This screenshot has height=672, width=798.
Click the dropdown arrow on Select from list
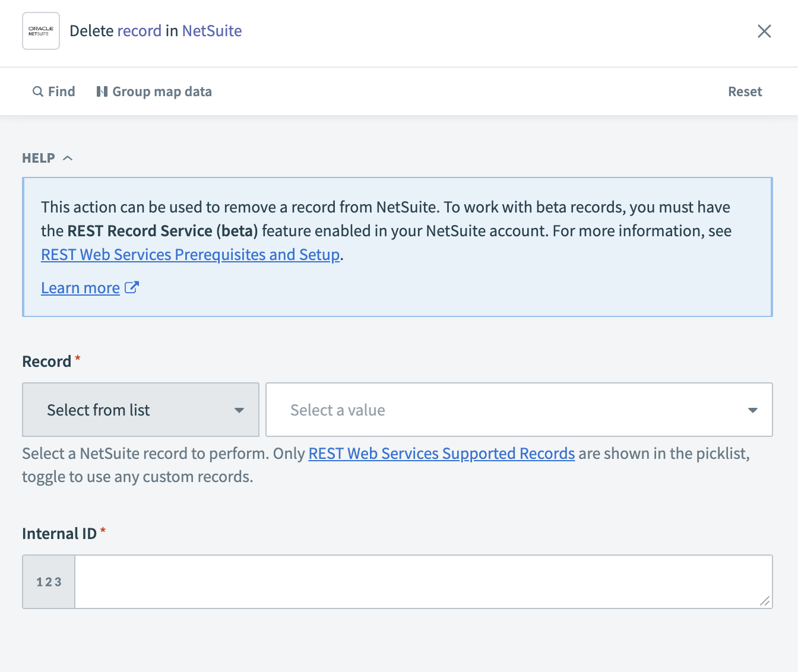tap(239, 410)
